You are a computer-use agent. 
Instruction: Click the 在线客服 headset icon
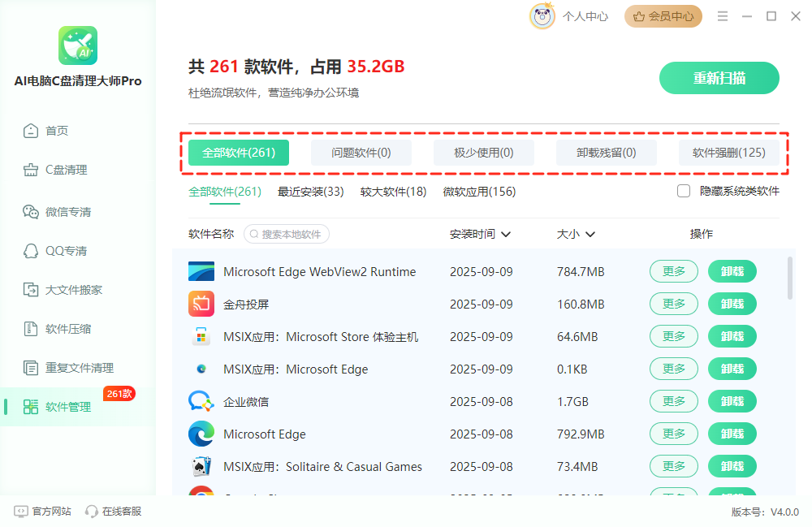92,512
